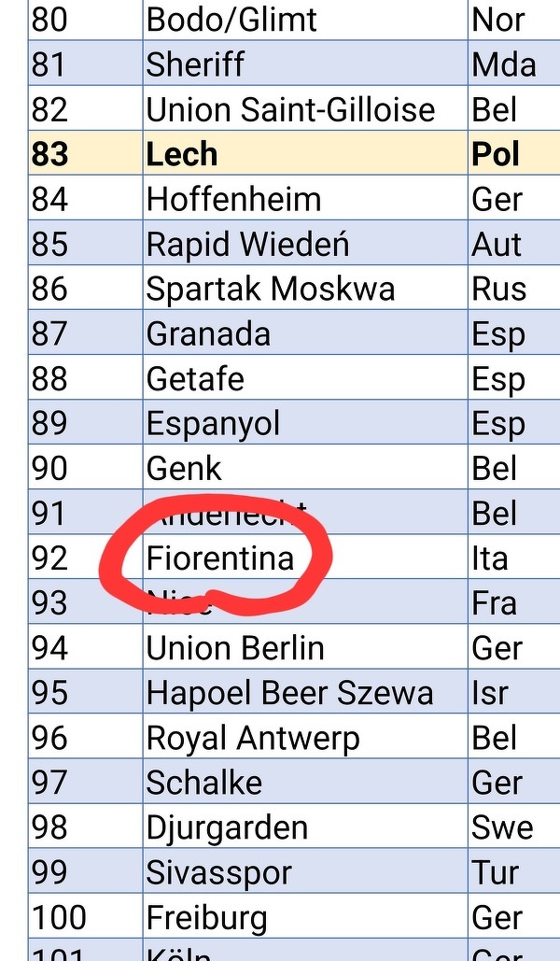Click the Sivasspor cell

pos(218,873)
